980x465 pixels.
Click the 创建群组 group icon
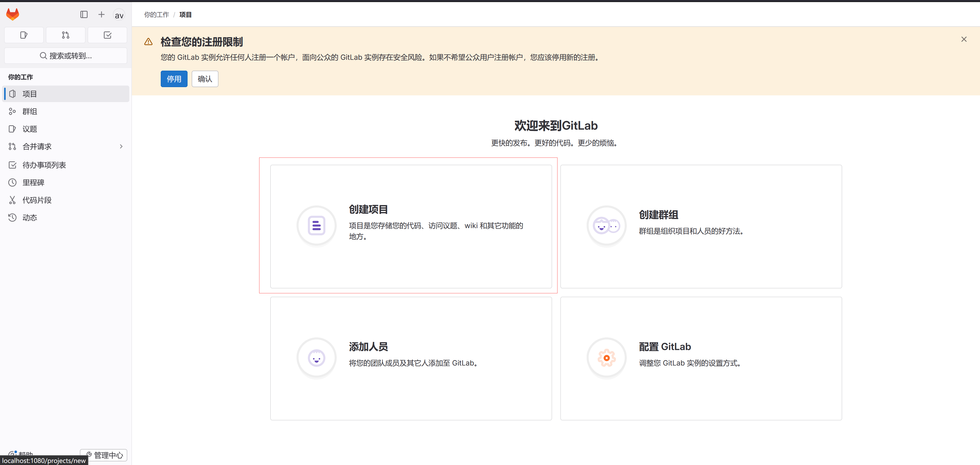606,226
